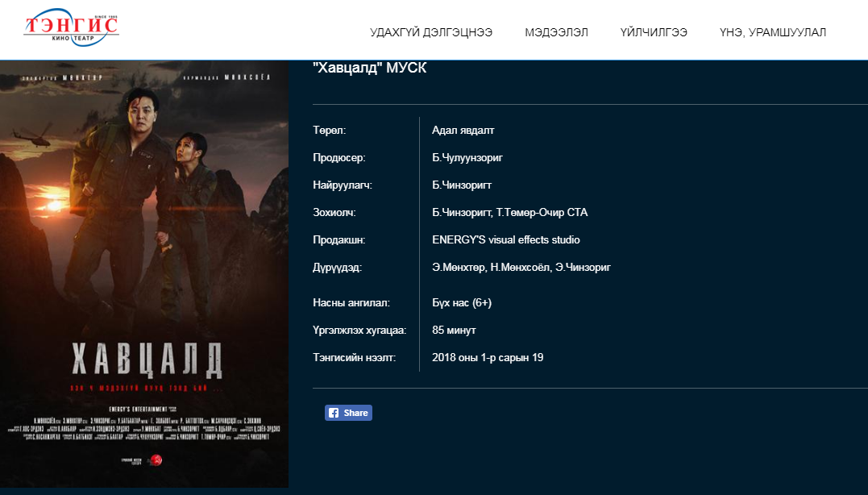Select the "Хавцалд" МУСК title text
This screenshot has height=495, width=868.
point(370,68)
